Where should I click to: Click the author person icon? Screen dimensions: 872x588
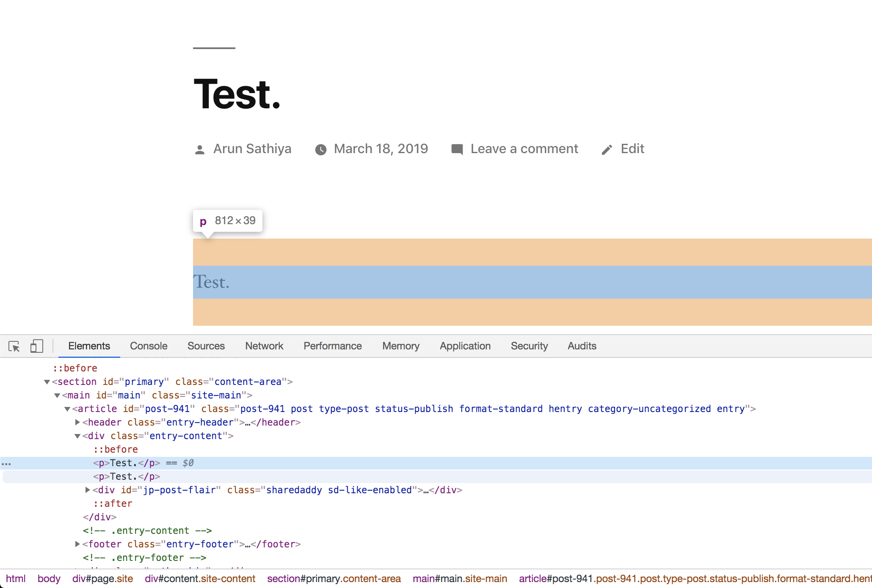[x=200, y=150]
